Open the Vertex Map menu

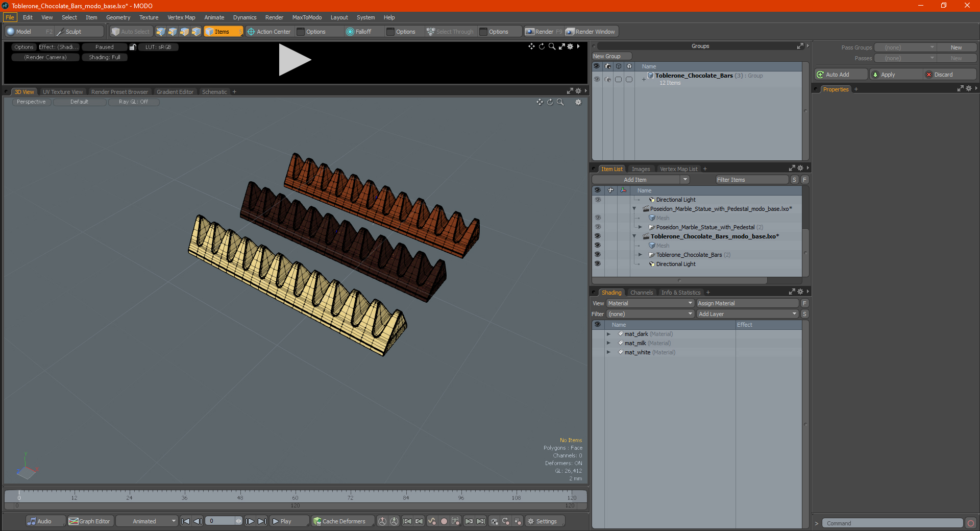coord(181,17)
